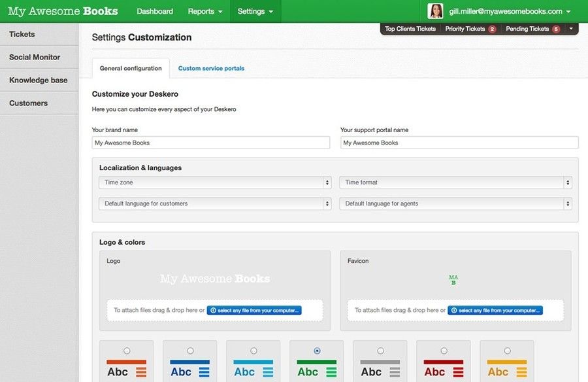
Task: Click the dark blue Abc theme swatch
Action: tap(189, 361)
